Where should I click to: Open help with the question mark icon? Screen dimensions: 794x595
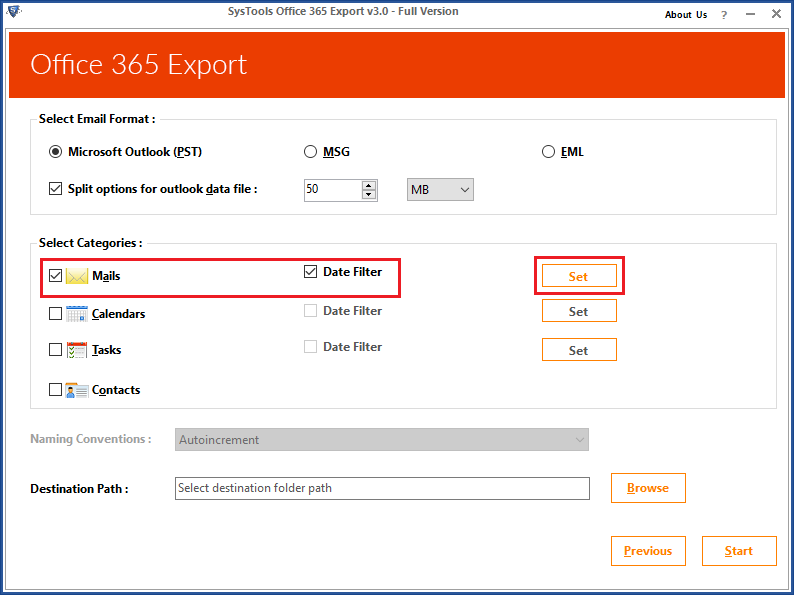pos(724,15)
